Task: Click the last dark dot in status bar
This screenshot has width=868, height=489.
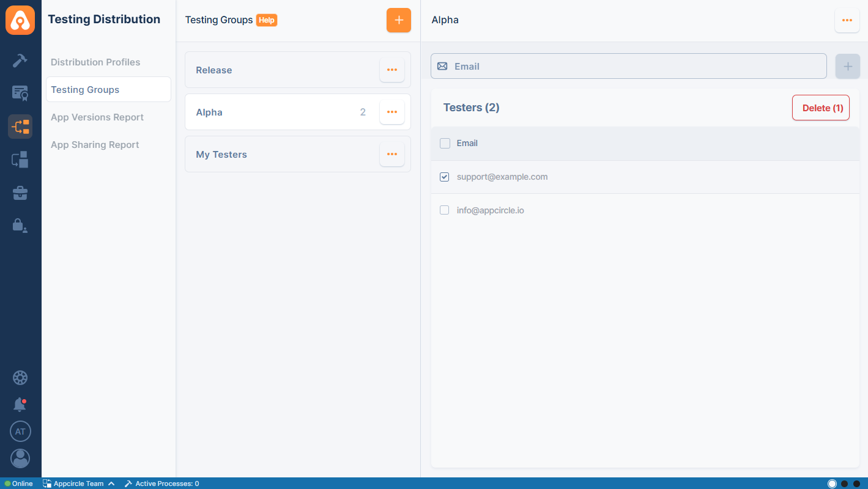Action: click(856, 483)
